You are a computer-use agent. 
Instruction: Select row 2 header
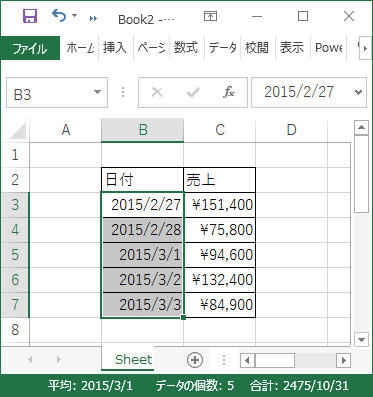[x=15, y=180]
